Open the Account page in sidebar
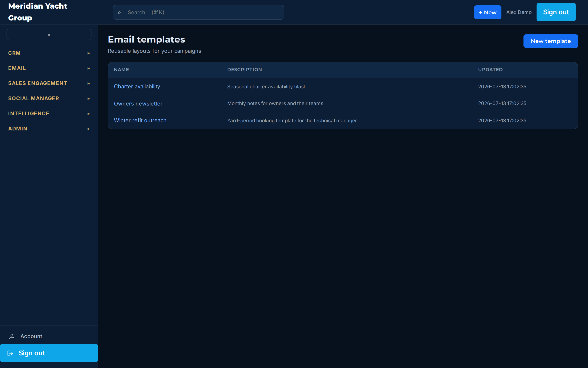Image resolution: width=588 pixels, height=368 pixels. [x=31, y=336]
